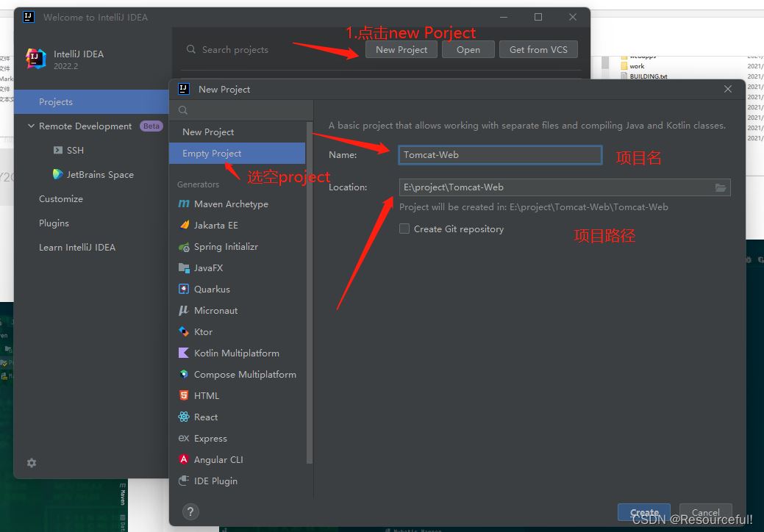The image size is (764, 532).
Task: Click the search magnifier in New Project dialog
Action: tap(183, 110)
